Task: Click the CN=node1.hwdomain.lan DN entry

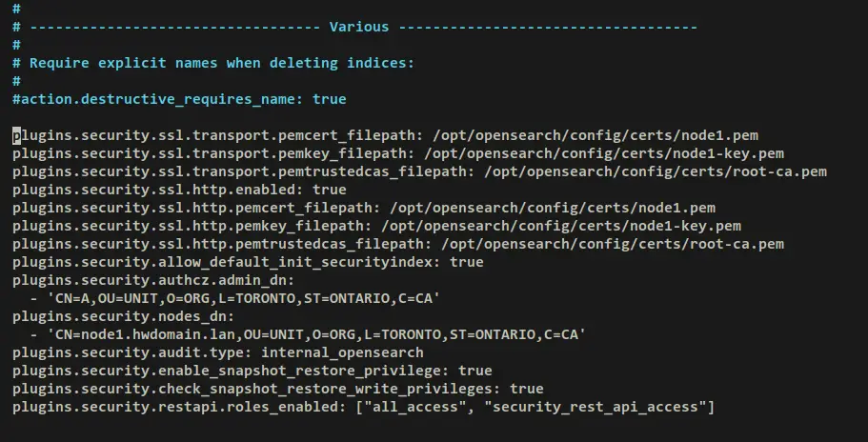Action: tap(316, 334)
